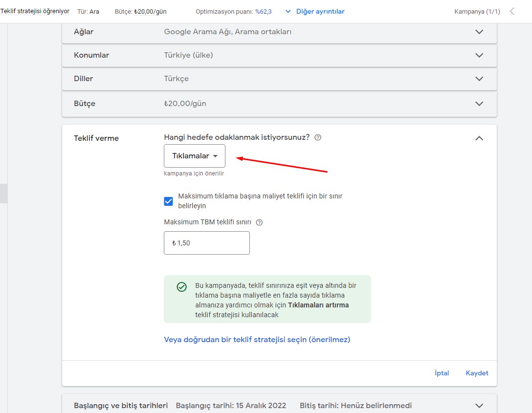Click the İptal button
The height and width of the screenshot is (413, 532).
(442, 373)
